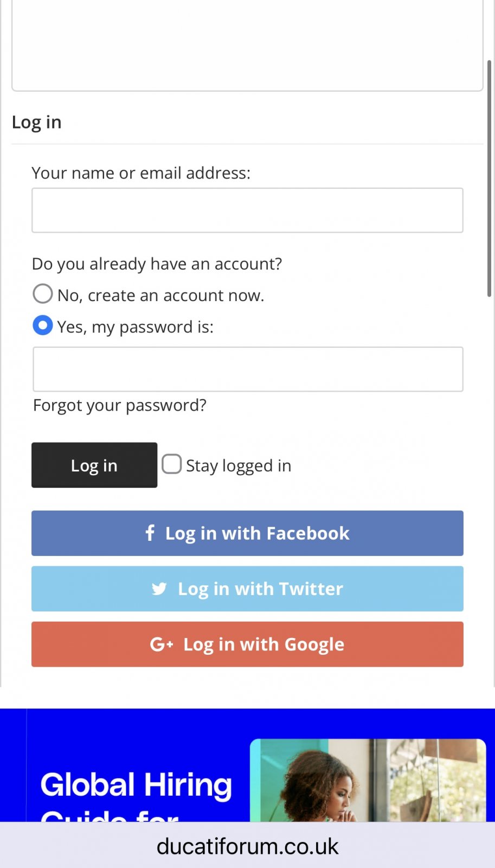This screenshot has height=868, width=495.
Task: Click the 'No, create an account now.' label text
Action: pyautogui.click(x=160, y=295)
